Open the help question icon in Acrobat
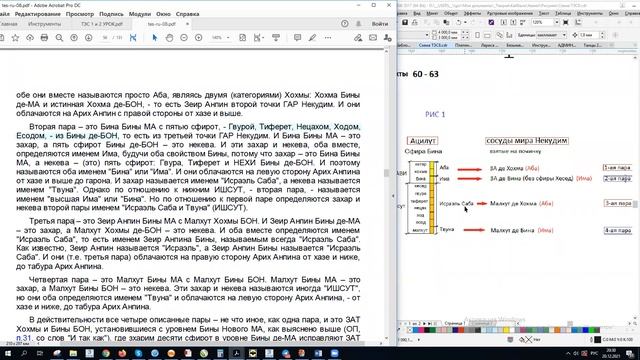Screen dimensions: 640x360 tap(345, 24)
